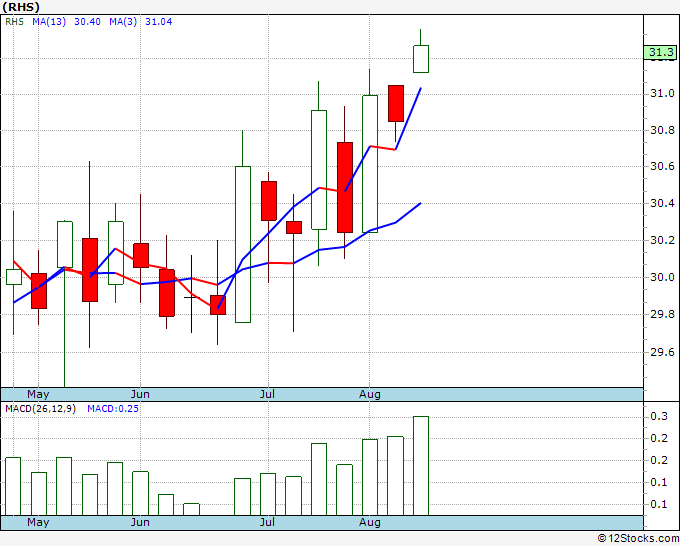Image resolution: width=680 pixels, height=546 pixels.
Task: Click the Aug label on price timeline
Action: [x=370, y=394]
